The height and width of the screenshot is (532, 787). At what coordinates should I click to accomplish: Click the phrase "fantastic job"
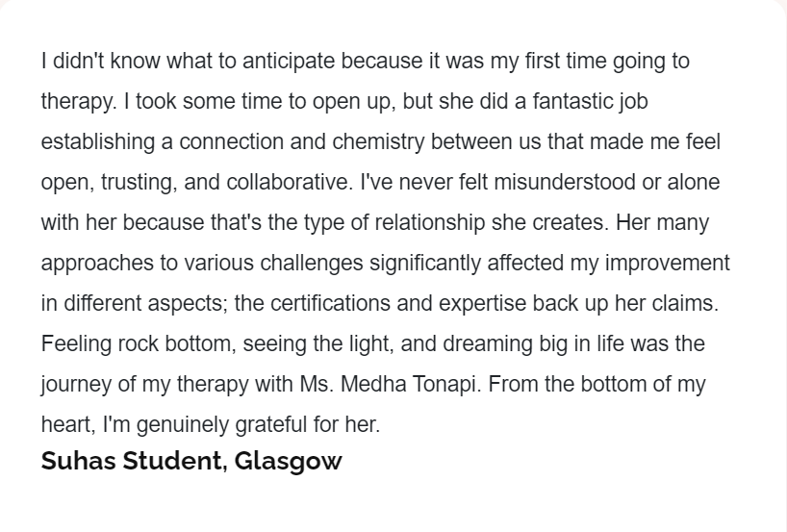click(591, 102)
